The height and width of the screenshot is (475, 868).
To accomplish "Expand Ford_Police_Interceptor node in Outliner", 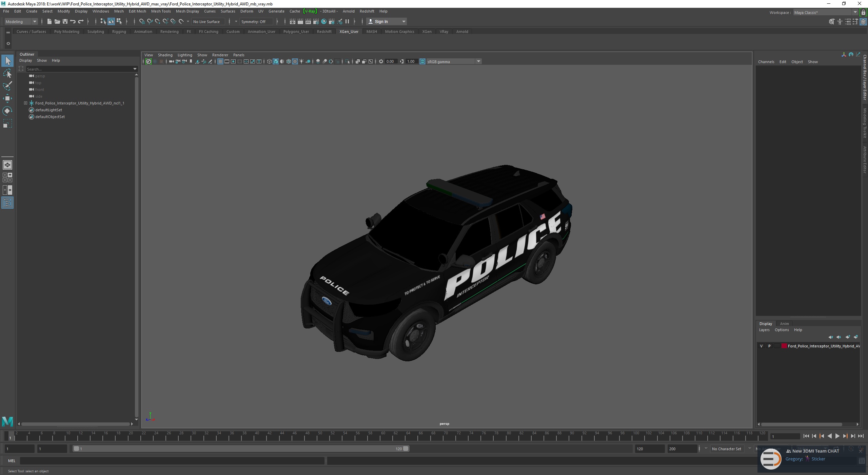I will click(x=25, y=103).
